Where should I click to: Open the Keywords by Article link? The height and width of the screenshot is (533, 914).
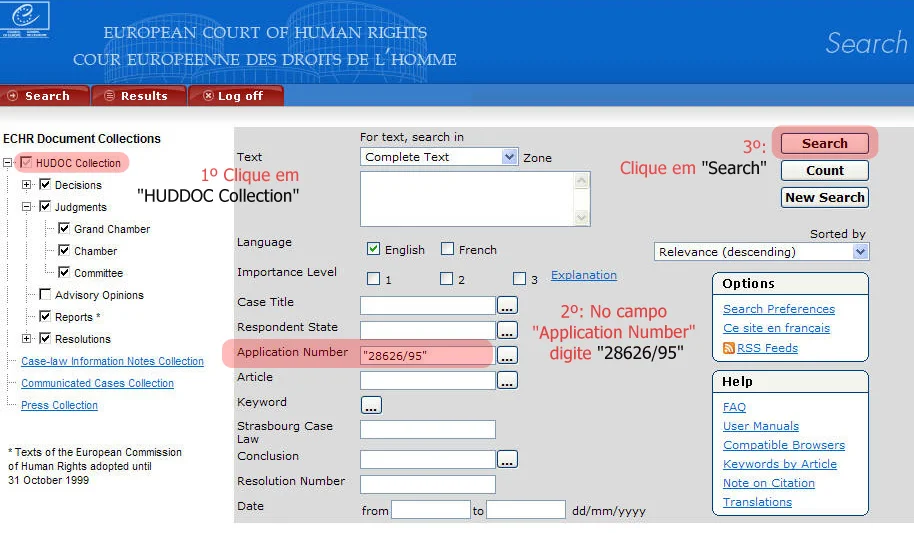coord(780,464)
